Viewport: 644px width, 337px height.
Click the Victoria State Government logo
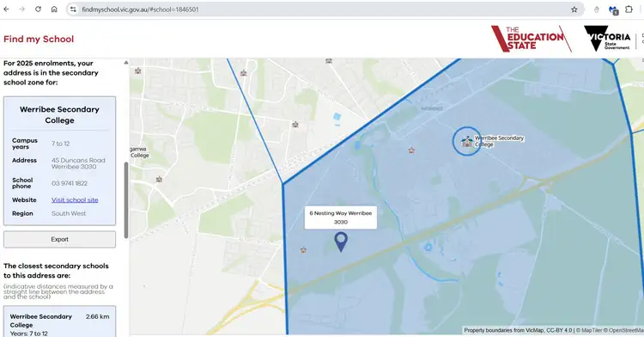click(x=607, y=38)
